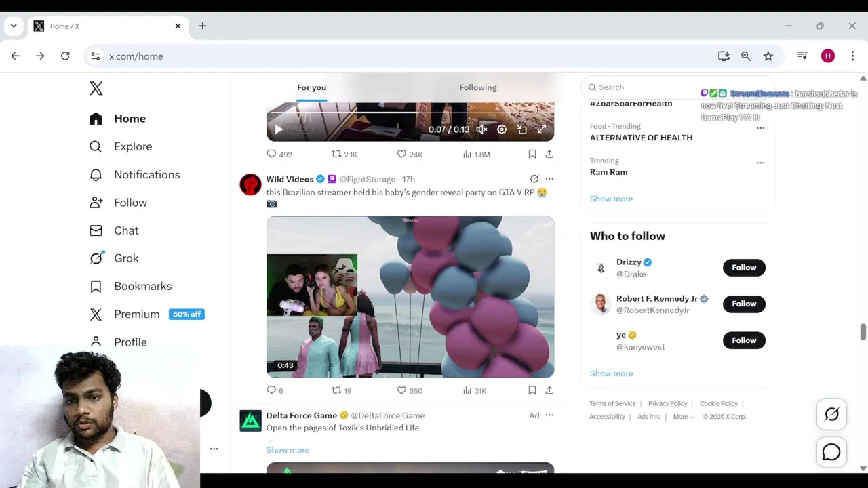
Task: Open floating Grok button
Action: click(x=831, y=414)
